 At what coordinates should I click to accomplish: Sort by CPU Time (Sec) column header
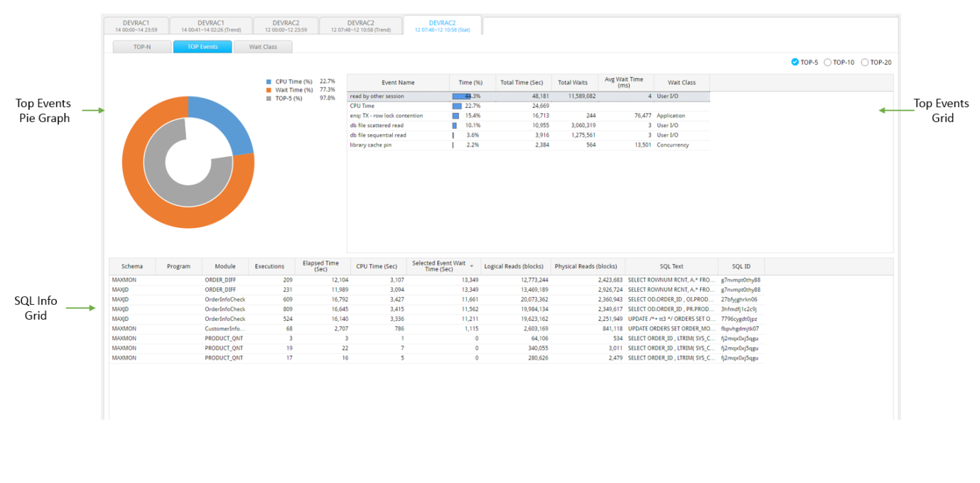[377, 266]
